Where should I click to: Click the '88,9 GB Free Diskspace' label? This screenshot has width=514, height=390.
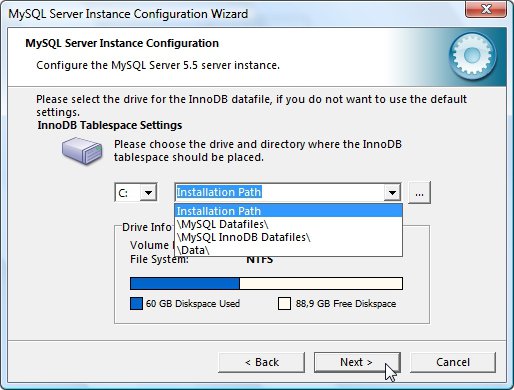tap(346, 304)
